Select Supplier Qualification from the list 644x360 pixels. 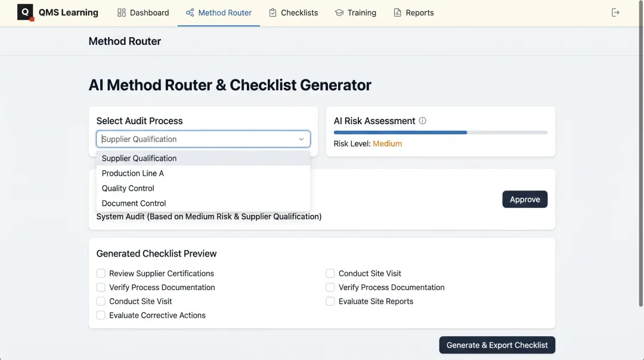coord(203,158)
